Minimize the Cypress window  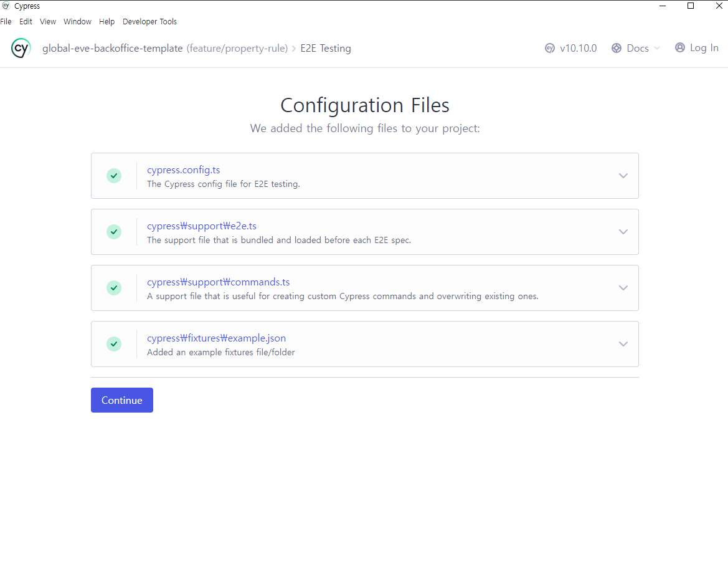[663, 6]
